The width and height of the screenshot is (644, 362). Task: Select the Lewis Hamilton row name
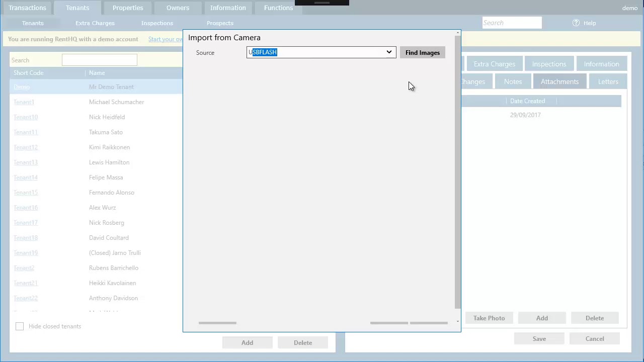tap(109, 162)
